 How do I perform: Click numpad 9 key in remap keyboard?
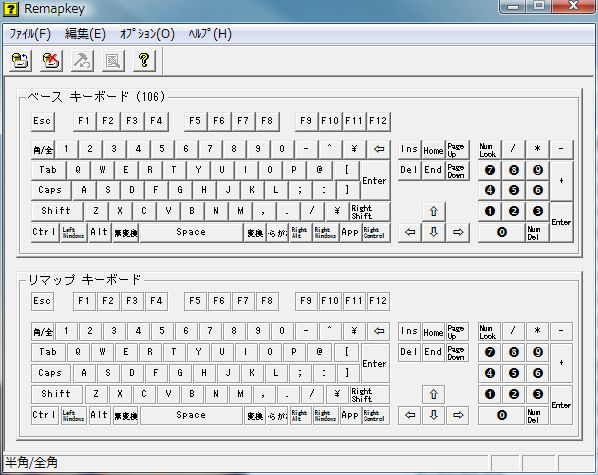click(538, 352)
